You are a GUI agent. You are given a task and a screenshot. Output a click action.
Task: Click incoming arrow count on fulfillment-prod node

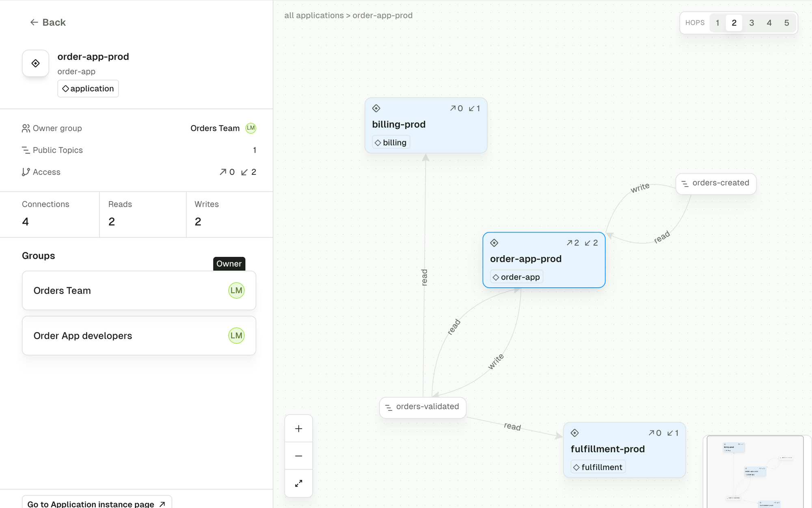point(673,433)
